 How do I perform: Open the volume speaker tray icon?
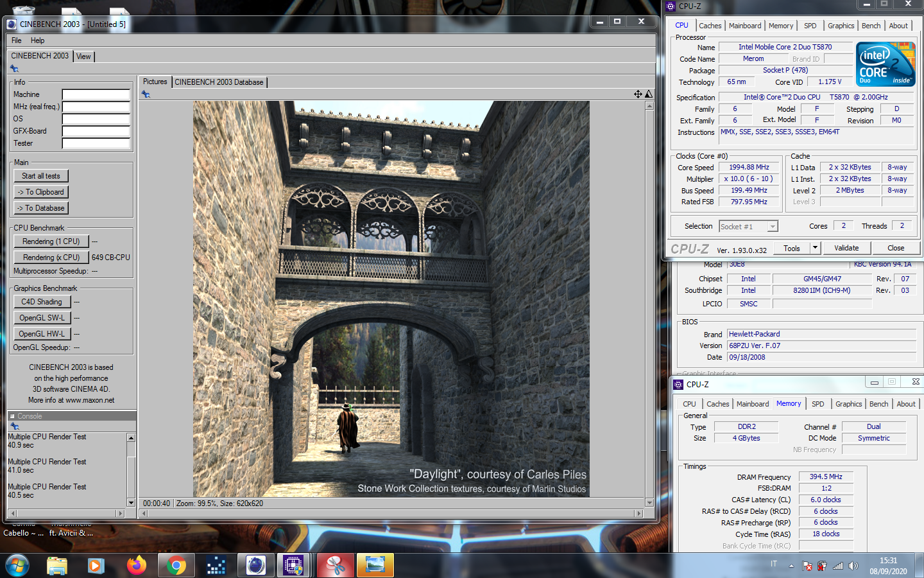coord(853,566)
